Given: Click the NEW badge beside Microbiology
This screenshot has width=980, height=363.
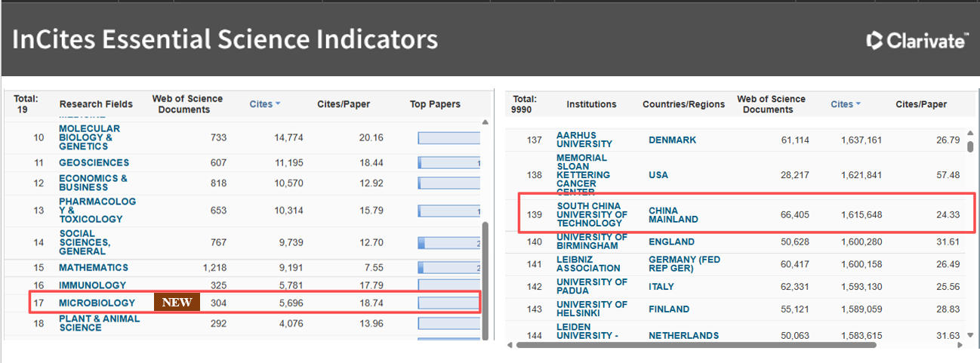Looking at the screenshot, I should (x=177, y=303).
